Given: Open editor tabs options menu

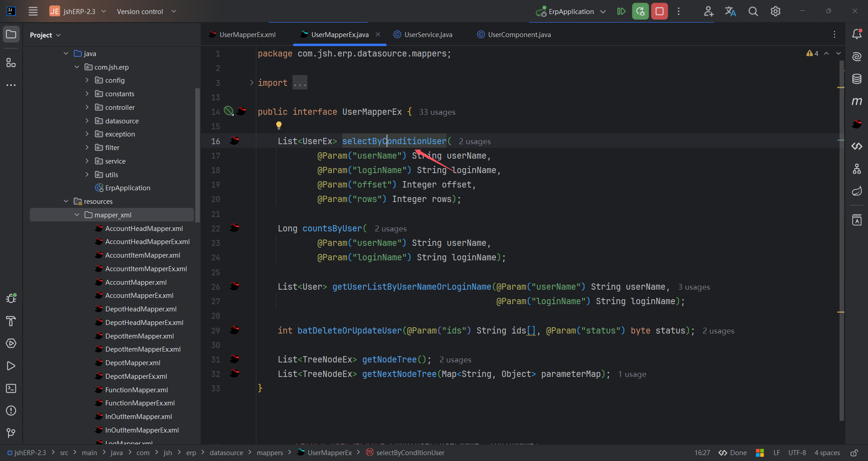Looking at the screenshot, I should click(835, 34).
